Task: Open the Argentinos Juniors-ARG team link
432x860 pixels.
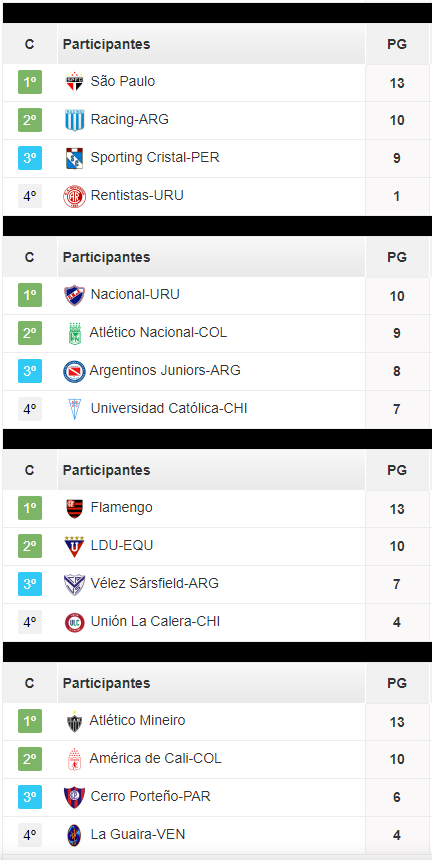Action: tap(165, 370)
